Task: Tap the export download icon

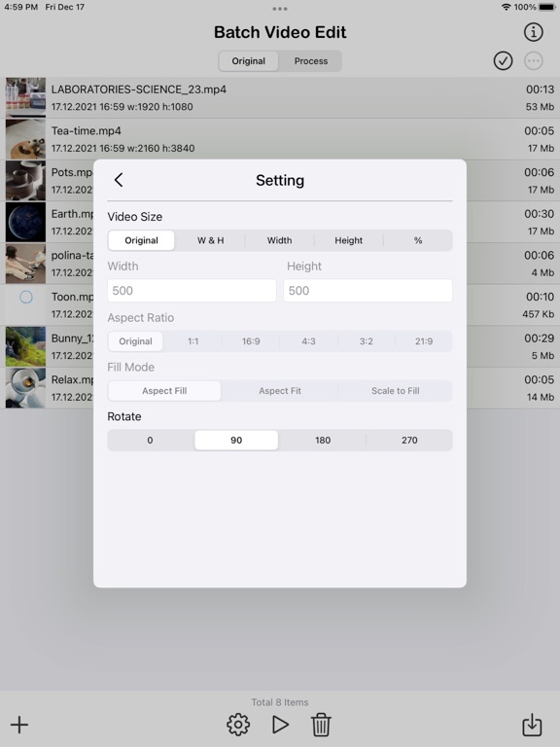Action: coord(532,725)
